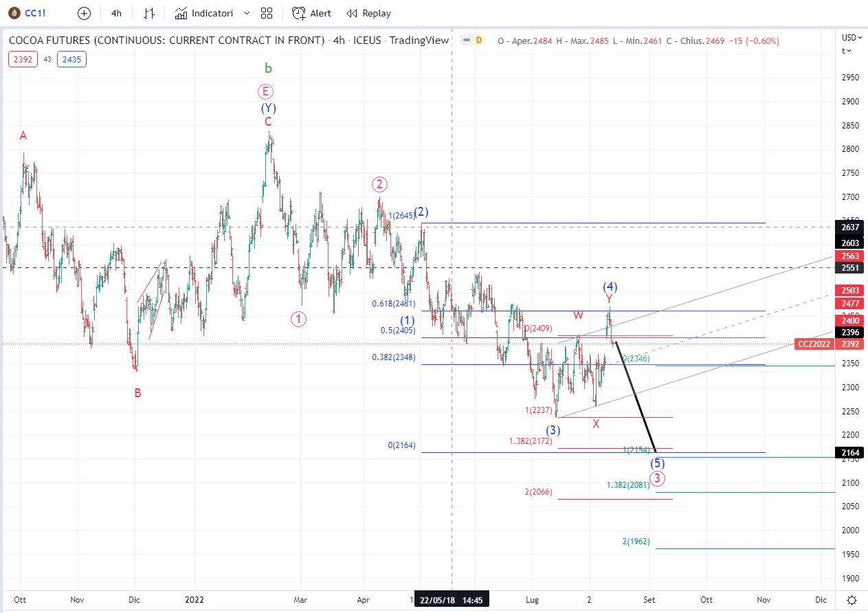Open chart settings gear icon

tap(852, 600)
